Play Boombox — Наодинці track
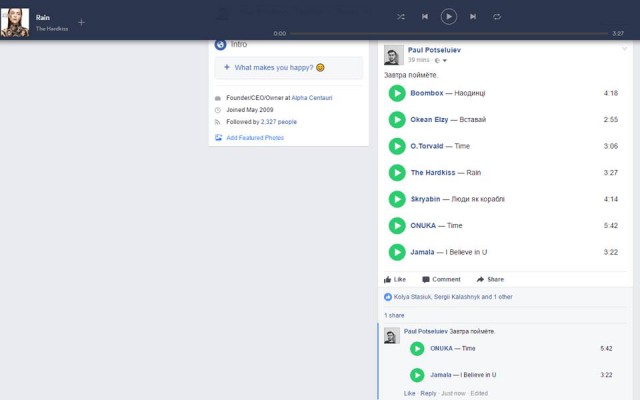 (397, 93)
